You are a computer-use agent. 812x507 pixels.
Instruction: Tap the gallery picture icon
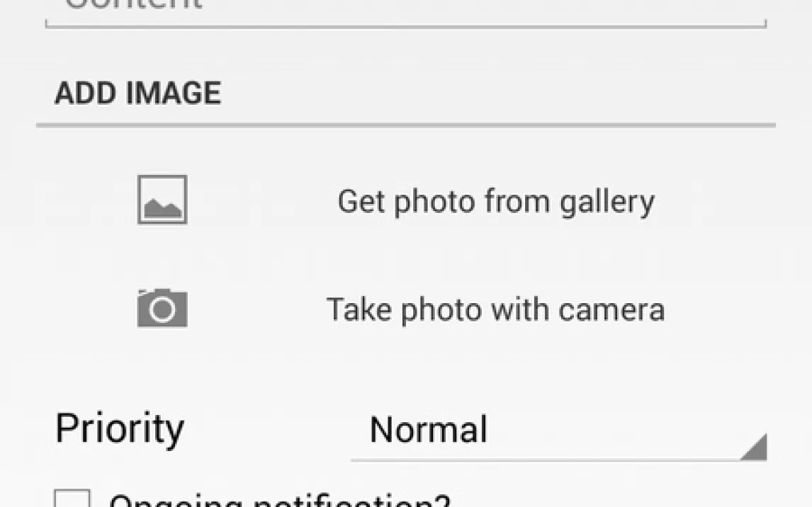click(x=162, y=200)
